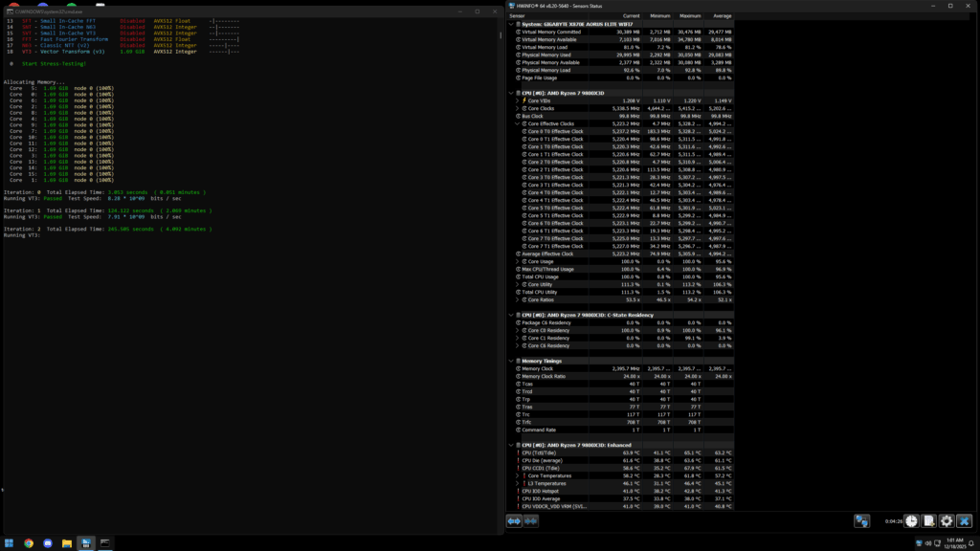Expand the Core Ratios row
The image size is (980, 551).
click(518, 299)
